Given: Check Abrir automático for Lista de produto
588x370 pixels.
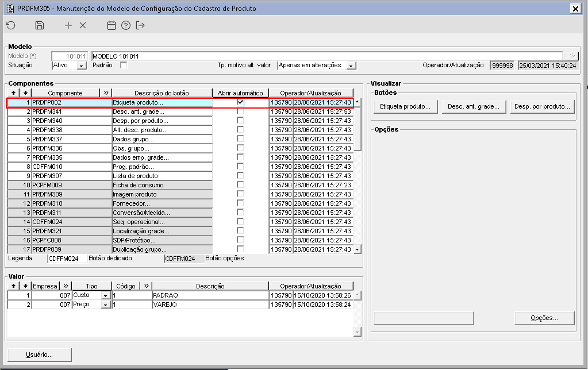Looking at the screenshot, I should (x=240, y=175).
